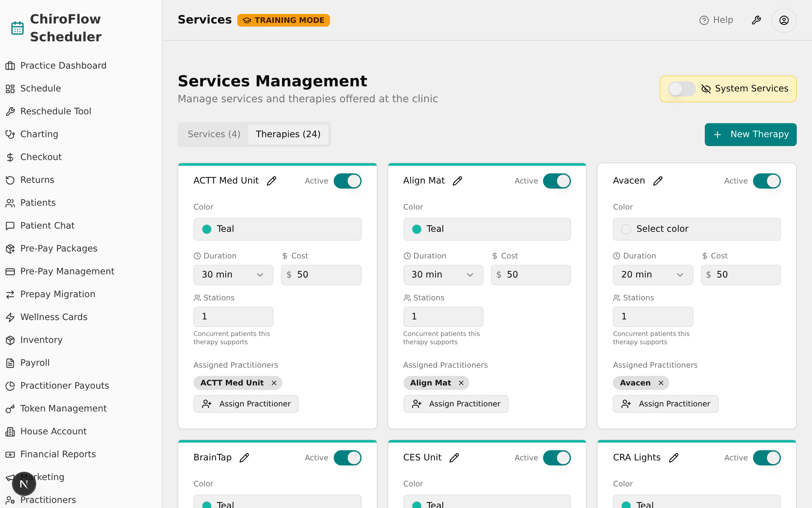This screenshot has width=812, height=508.
Task: Open the user profile avatar icon
Action: coord(784,20)
